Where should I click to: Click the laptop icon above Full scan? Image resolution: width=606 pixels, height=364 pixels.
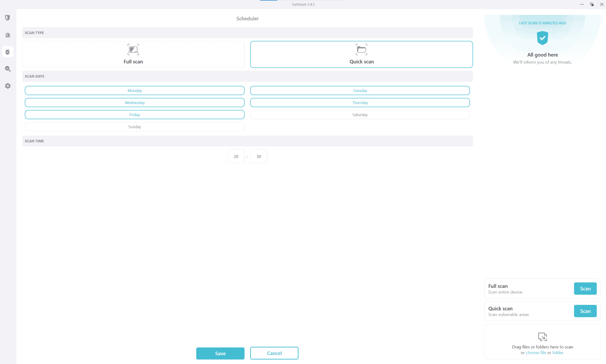pos(133,50)
